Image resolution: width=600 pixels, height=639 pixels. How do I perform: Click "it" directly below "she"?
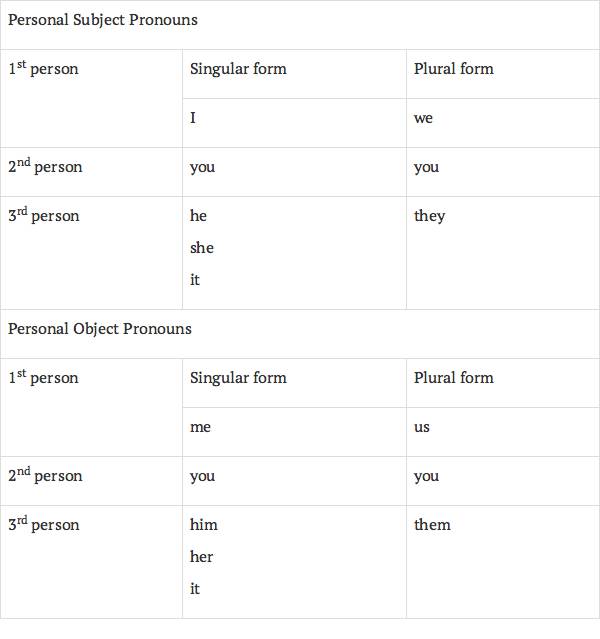tap(195, 280)
